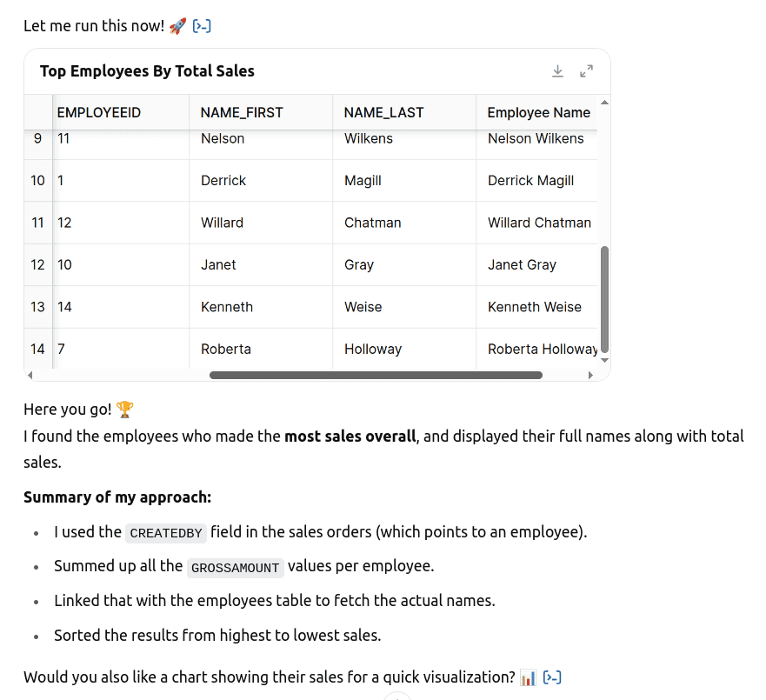The width and height of the screenshot is (766, 700).
Task: Click the CREATEDBY code snippet in the summary
Action: tap(166, 533)
